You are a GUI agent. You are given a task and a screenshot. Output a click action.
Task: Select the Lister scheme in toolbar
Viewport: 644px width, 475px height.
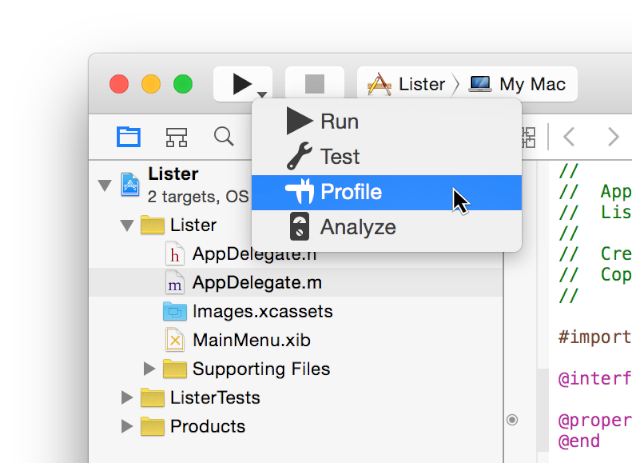pyautogui.click(x=407, y=84)
